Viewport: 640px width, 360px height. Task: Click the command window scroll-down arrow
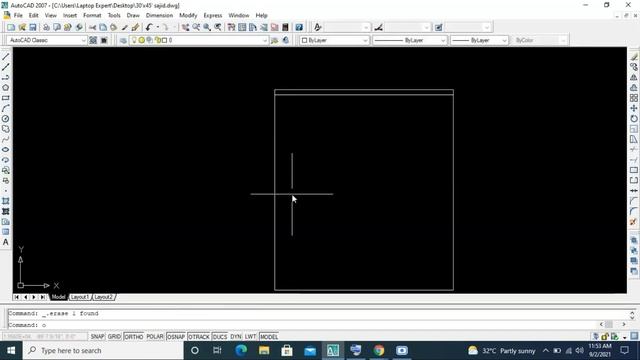632,318
